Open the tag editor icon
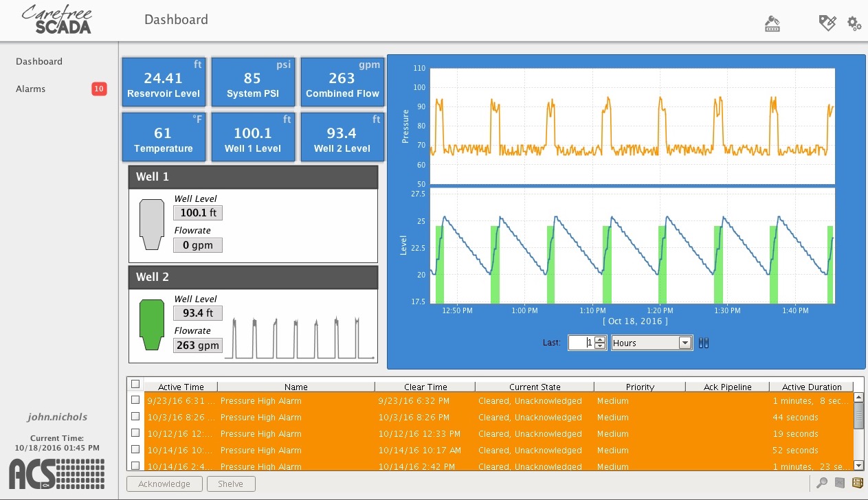Screen dimensions: 868x500 coord(827,23)
